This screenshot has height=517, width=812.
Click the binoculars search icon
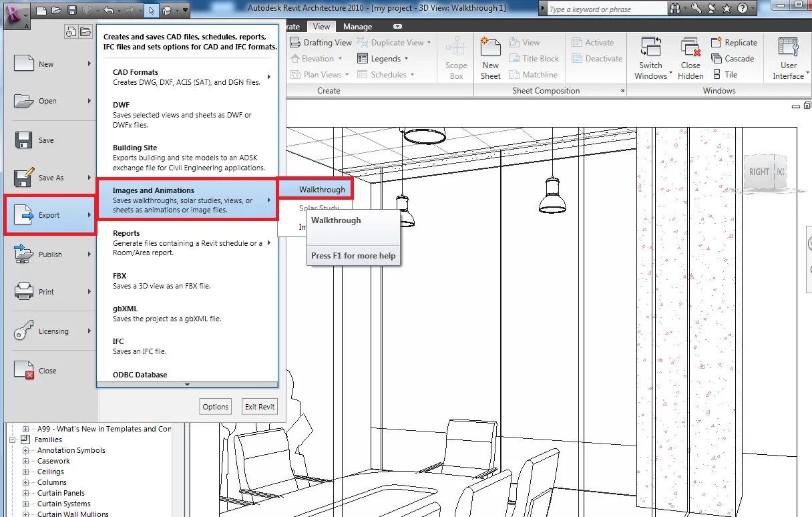[x=674, y=9]
